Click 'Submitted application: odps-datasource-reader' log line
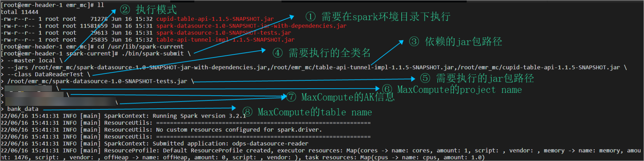 pyautogui.click(x=230, y=144)
